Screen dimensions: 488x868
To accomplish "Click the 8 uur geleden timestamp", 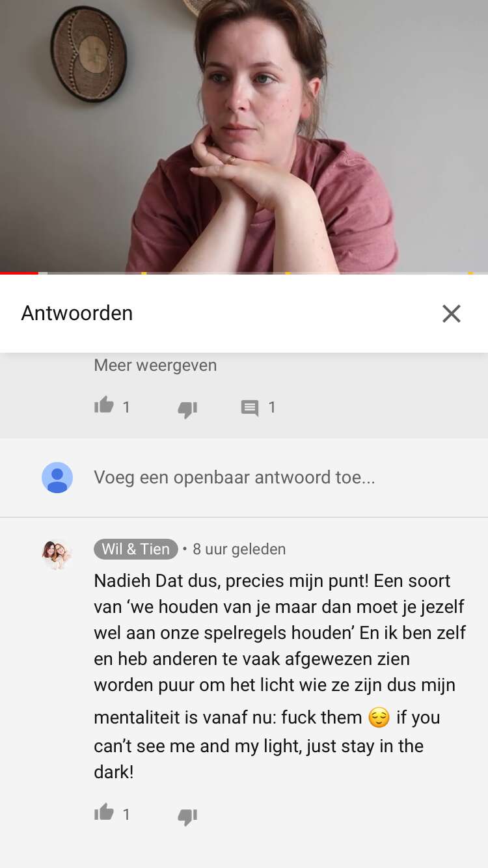I will [239, 549].
